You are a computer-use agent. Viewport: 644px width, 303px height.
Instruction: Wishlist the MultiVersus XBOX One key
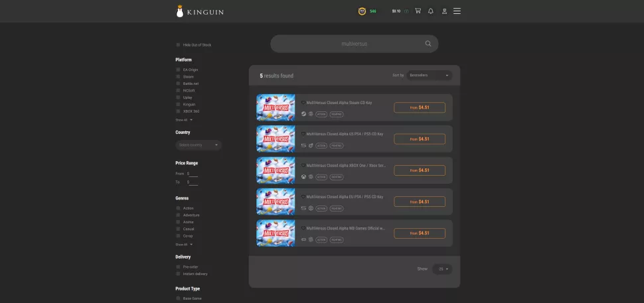point(303,166)
